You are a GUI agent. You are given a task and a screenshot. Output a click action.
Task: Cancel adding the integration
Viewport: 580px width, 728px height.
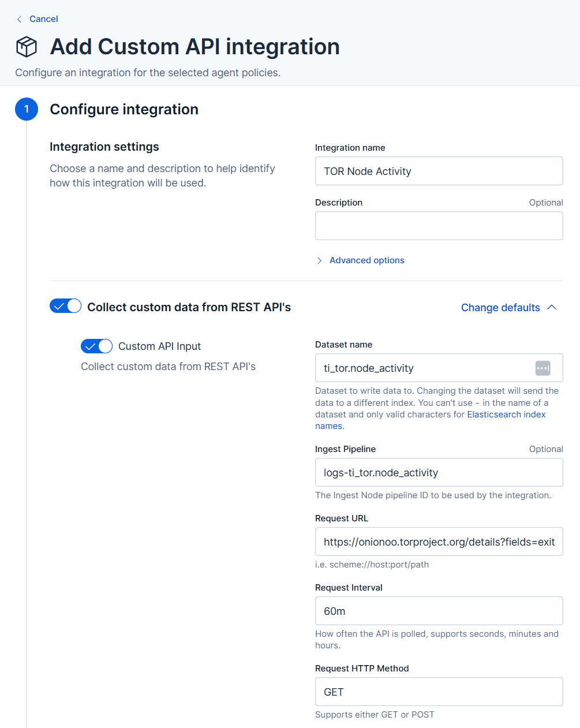pos(43,19)
